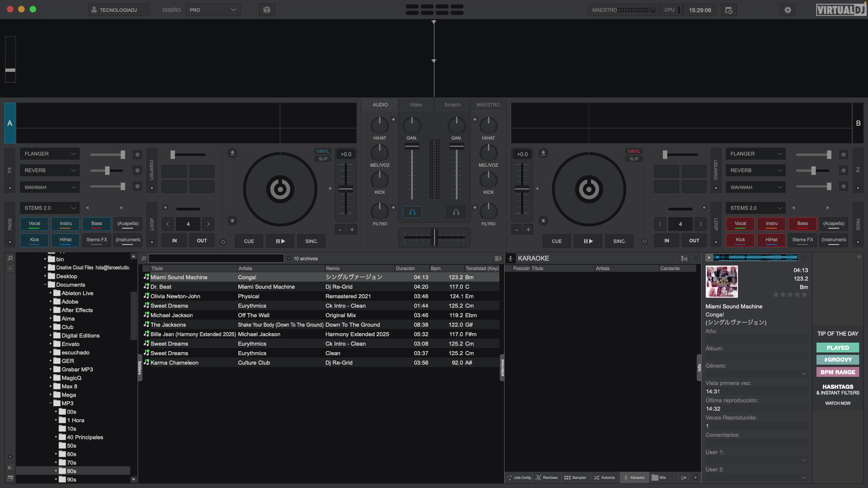Image resolution: width=868 pixels, height=488 pixels.
Task: Enable headphone cue on the right mixer channel
Action: [x=456, y=212]
